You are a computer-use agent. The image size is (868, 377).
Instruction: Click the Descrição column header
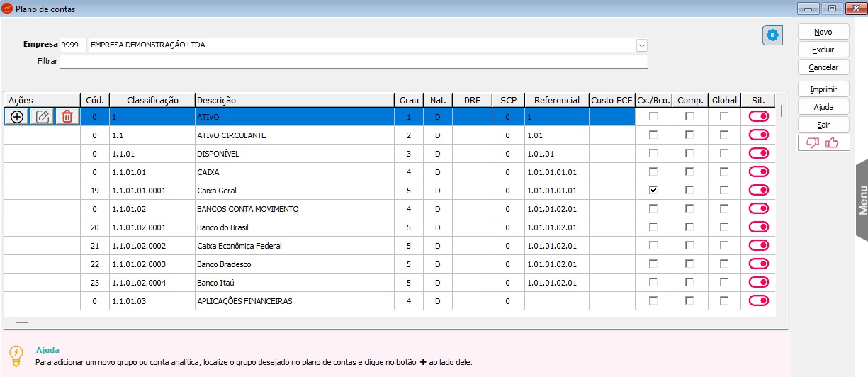(293, 101)
